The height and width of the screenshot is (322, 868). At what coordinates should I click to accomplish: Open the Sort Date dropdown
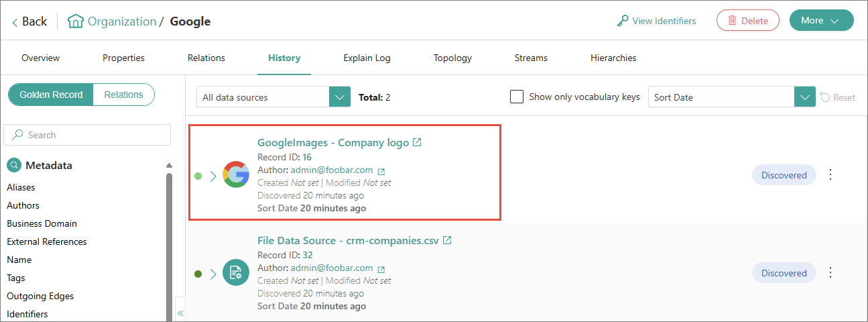pos(732,97)
